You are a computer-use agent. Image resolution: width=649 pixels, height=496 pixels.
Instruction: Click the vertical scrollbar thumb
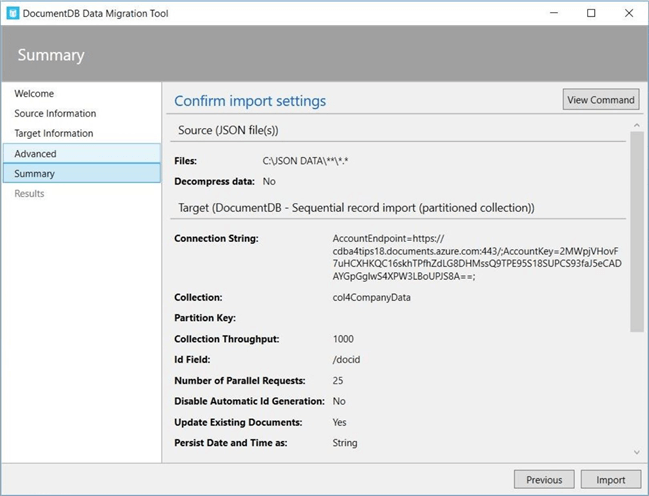(637, 232)
